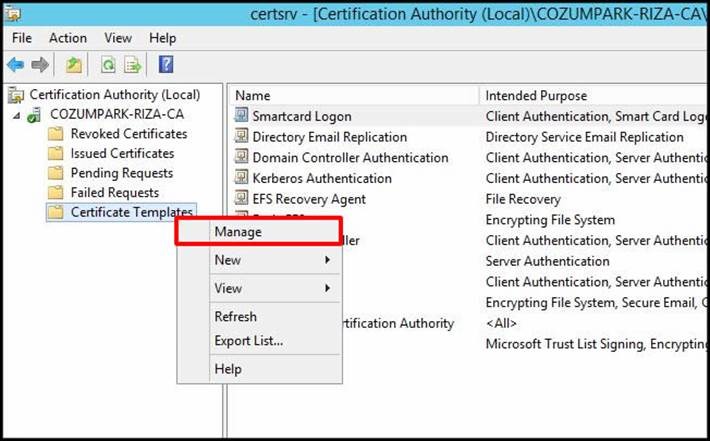Open the Help menu in menu bar
710x441 pixels.
click(163, 38)
